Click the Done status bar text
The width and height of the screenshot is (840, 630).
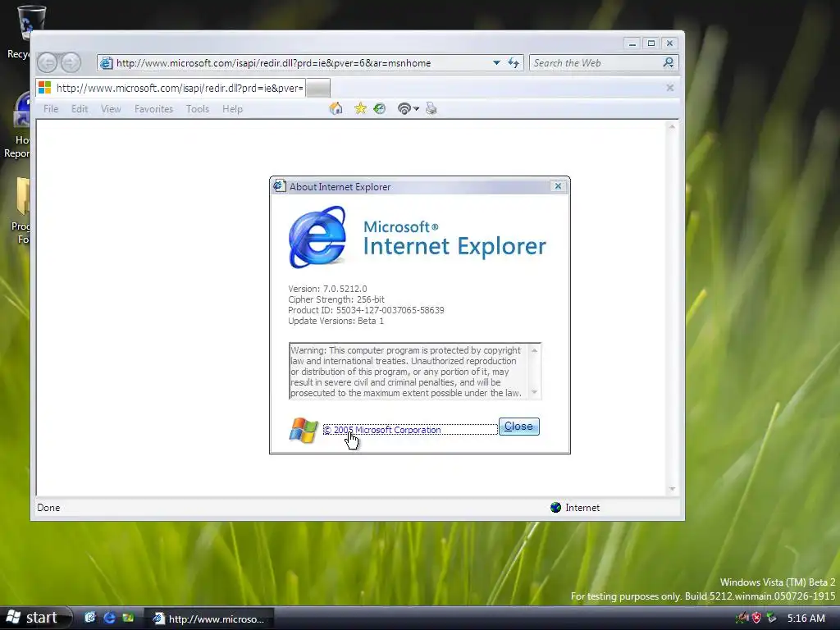pyautogui.click(x=48, y=507)
